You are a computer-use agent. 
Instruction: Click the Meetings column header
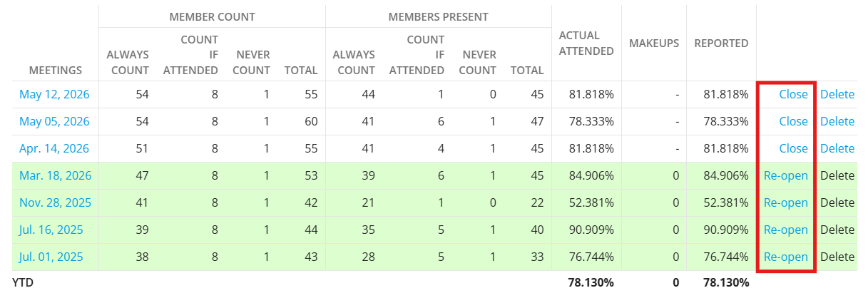pos(56,70)
